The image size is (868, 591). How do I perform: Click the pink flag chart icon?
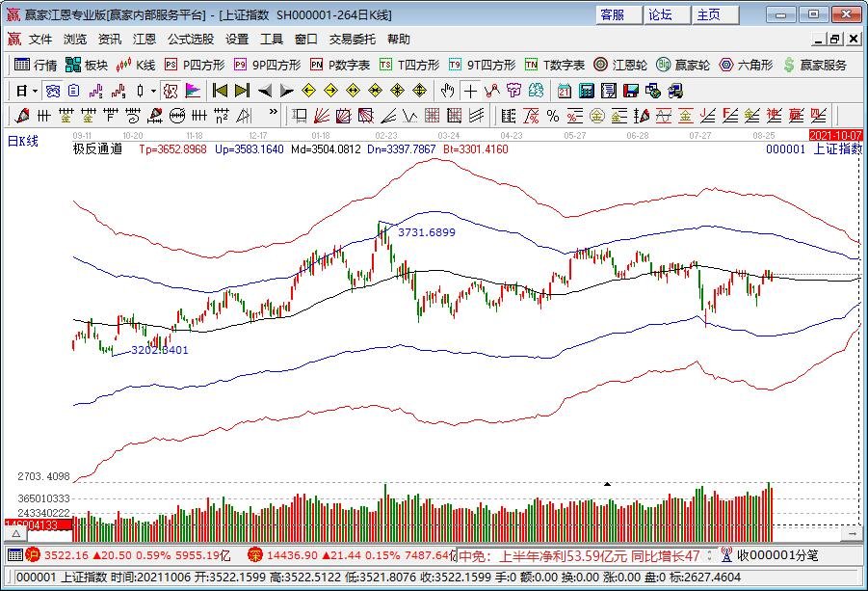point(193,91)
